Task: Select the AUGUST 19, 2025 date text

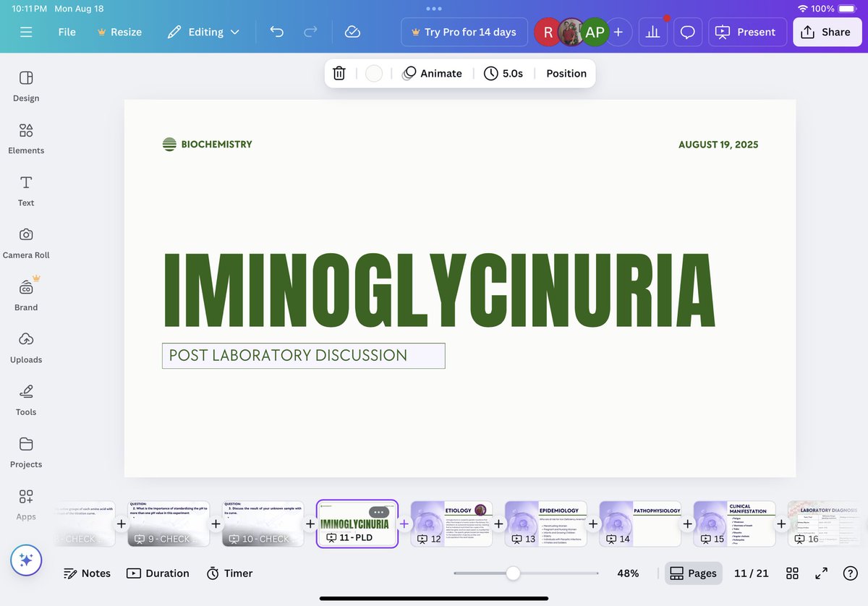Action: pyautogui.click(x=718, y=145)
